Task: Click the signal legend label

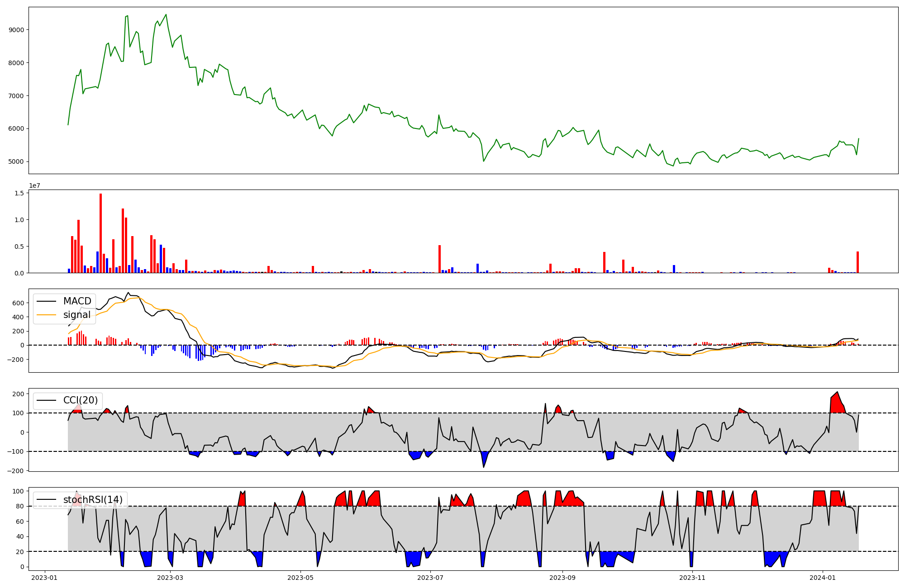Action: [77, 315]
